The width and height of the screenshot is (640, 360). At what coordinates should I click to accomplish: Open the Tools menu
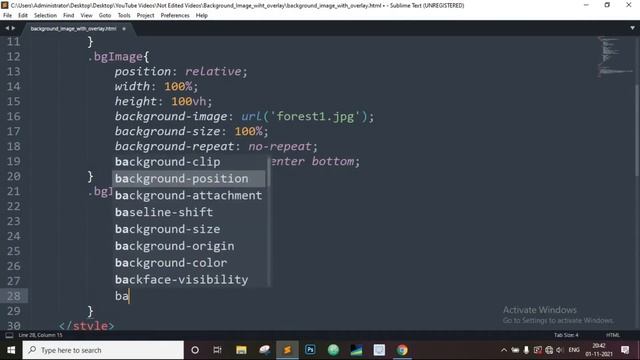point(124,15)
